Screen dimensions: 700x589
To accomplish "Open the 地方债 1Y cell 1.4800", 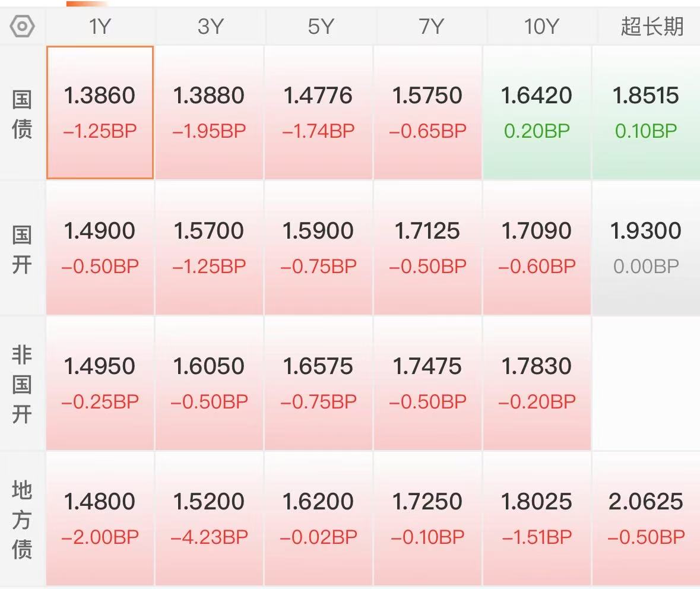I will tap(100, 518).
